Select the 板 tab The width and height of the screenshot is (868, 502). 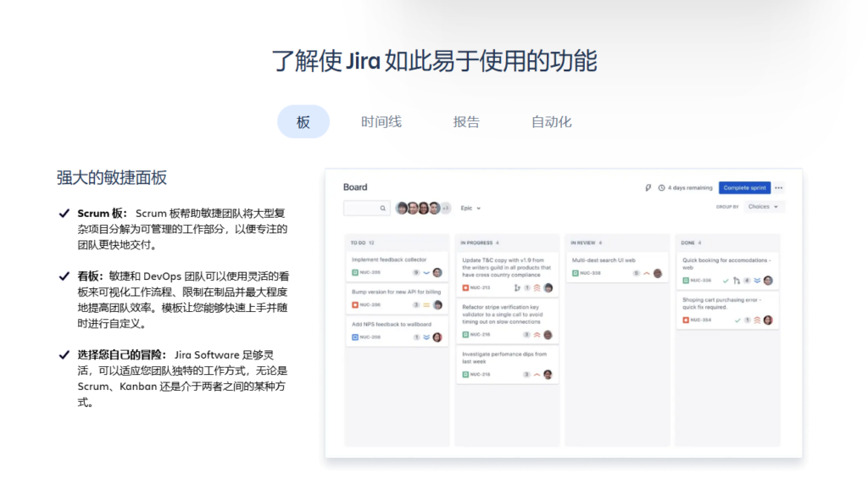pos(303,122)
